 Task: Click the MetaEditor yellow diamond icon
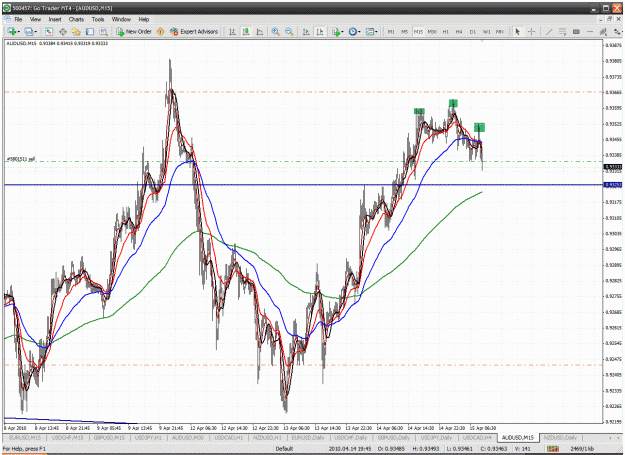point(161,31)
